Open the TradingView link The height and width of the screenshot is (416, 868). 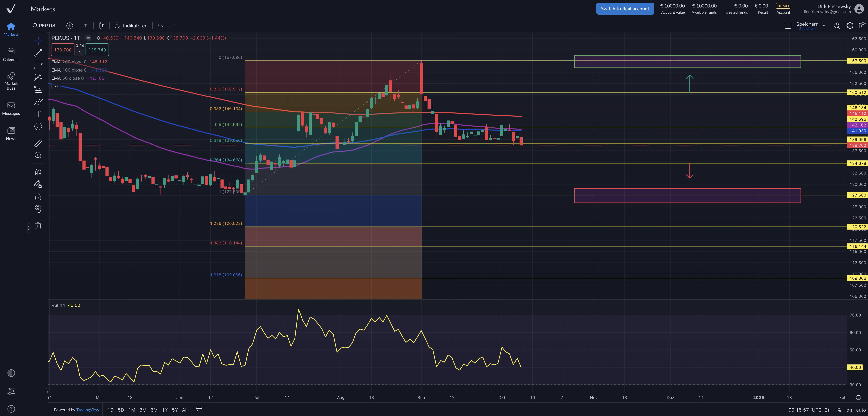click(88, 410)
